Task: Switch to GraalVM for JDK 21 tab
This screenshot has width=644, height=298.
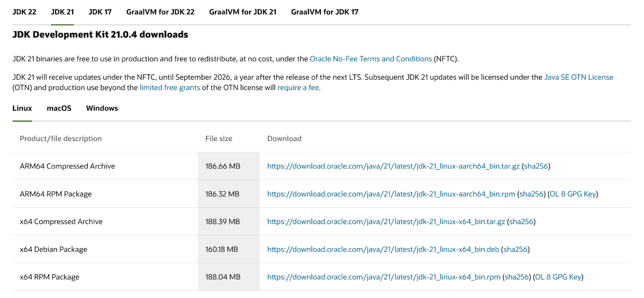Action: click(x=243, y=12)
